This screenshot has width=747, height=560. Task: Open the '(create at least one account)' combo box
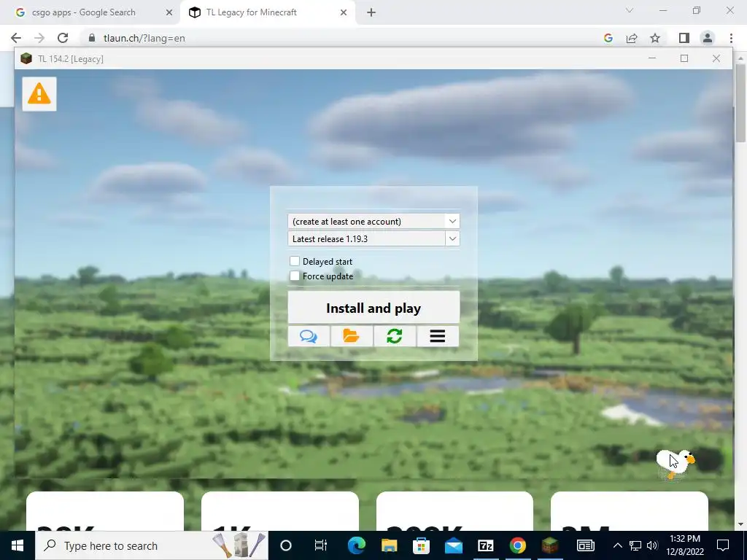coord(373,221)
